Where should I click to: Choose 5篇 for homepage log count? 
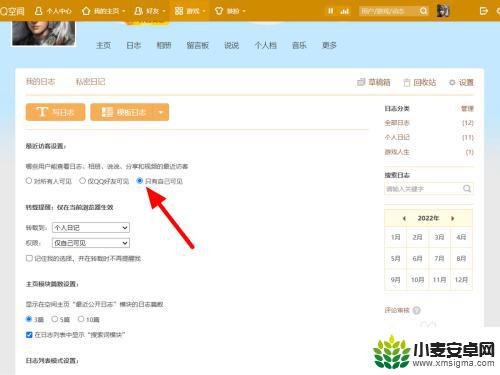(55, 319)
